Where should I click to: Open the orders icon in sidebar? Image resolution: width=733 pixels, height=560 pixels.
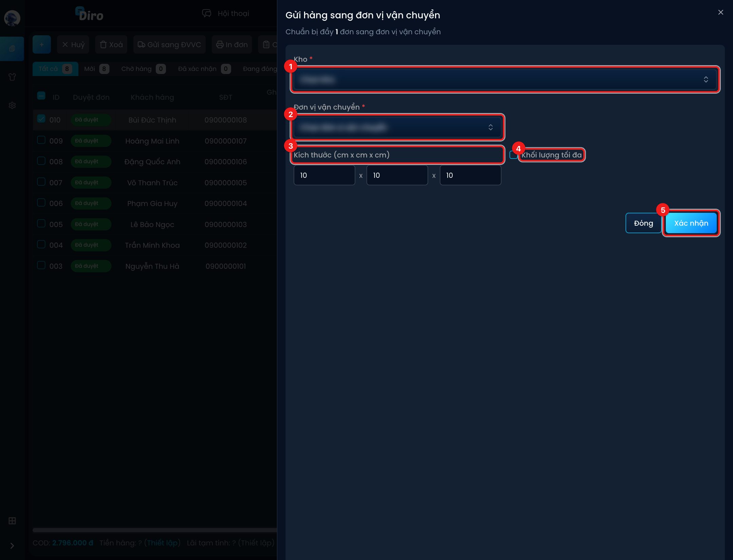pyautogui.click(x=12, y=49)
